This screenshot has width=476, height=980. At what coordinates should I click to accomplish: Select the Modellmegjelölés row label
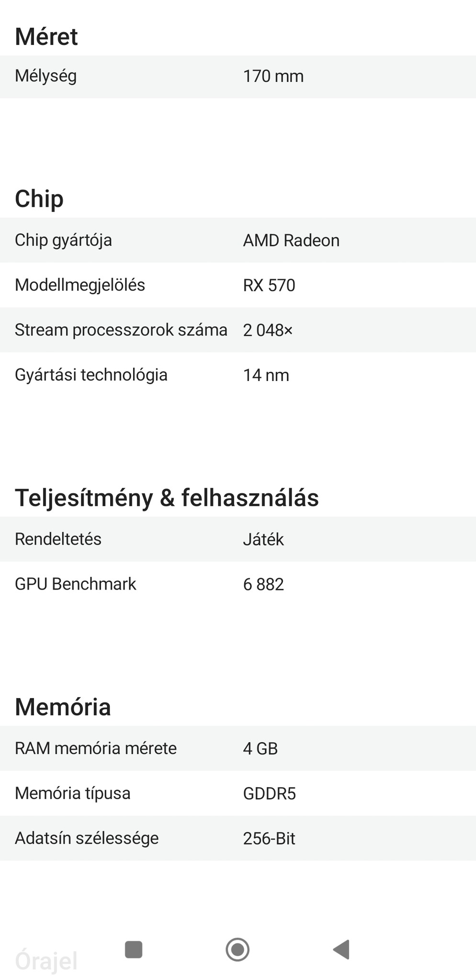(80, 285)
